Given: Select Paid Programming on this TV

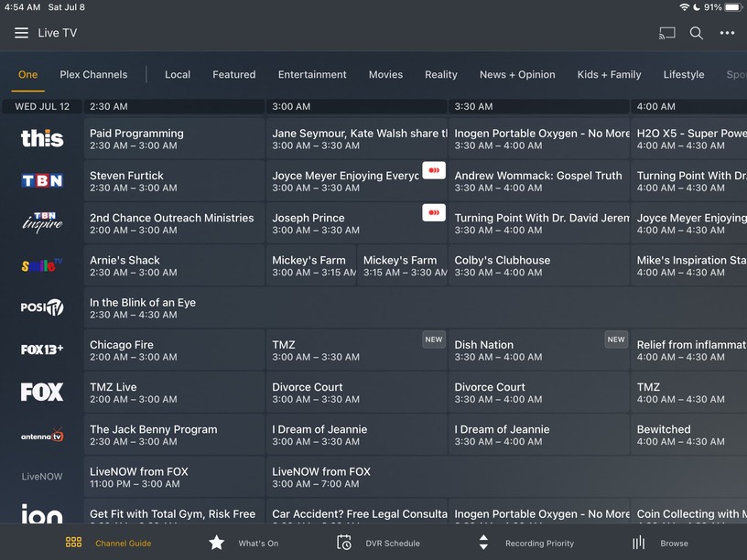Looking at the screenshot, I should click(x=174, y=138).
